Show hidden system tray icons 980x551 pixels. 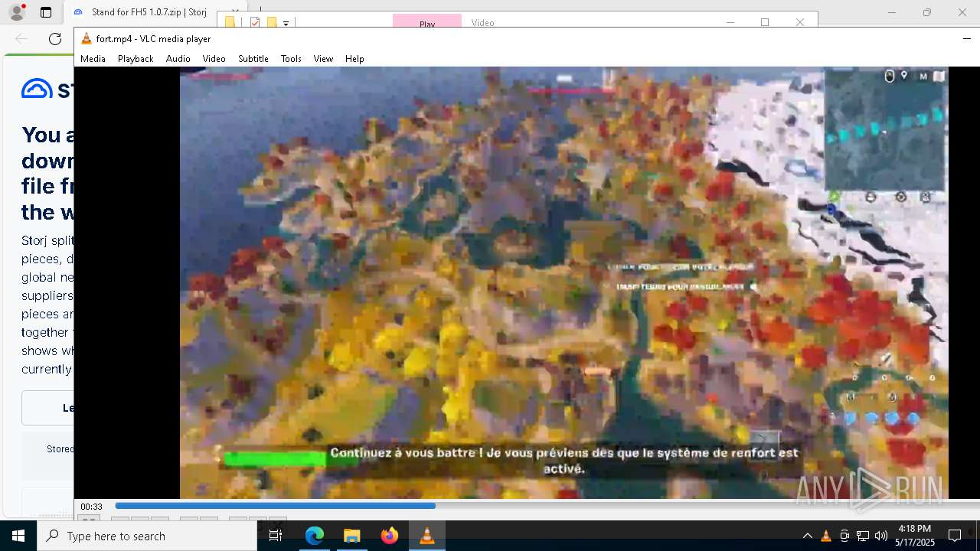807,536
